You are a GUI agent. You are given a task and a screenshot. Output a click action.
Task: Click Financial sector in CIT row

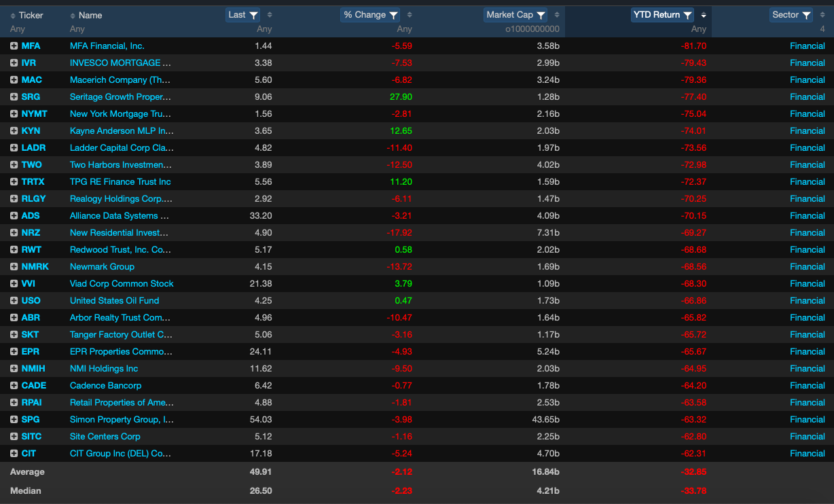808,453
